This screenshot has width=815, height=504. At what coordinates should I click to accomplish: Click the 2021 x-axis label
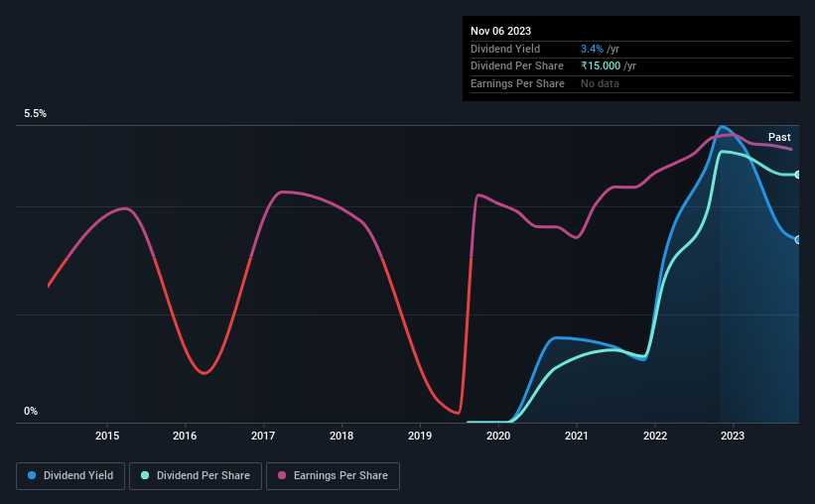tap(577, 436)
